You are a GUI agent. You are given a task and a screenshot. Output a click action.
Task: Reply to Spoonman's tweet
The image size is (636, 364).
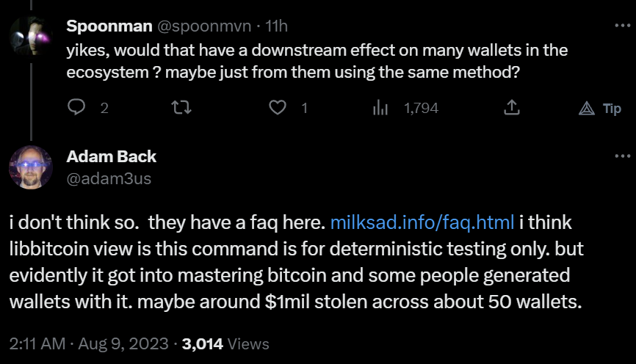pos(78,108)
